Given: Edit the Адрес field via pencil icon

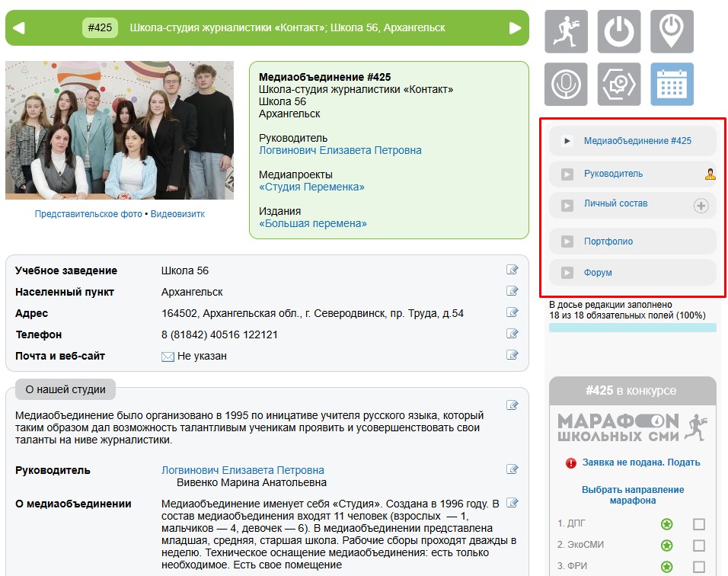Looking at the screenshot, I should [512, 312].
